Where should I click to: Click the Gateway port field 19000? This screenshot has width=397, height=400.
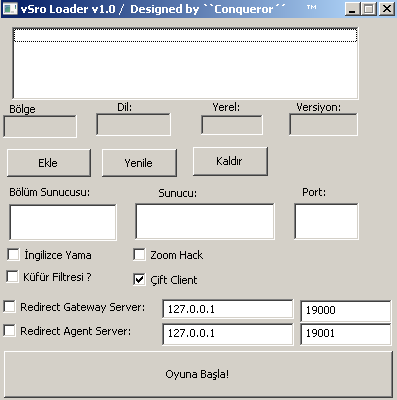(346, 311)
